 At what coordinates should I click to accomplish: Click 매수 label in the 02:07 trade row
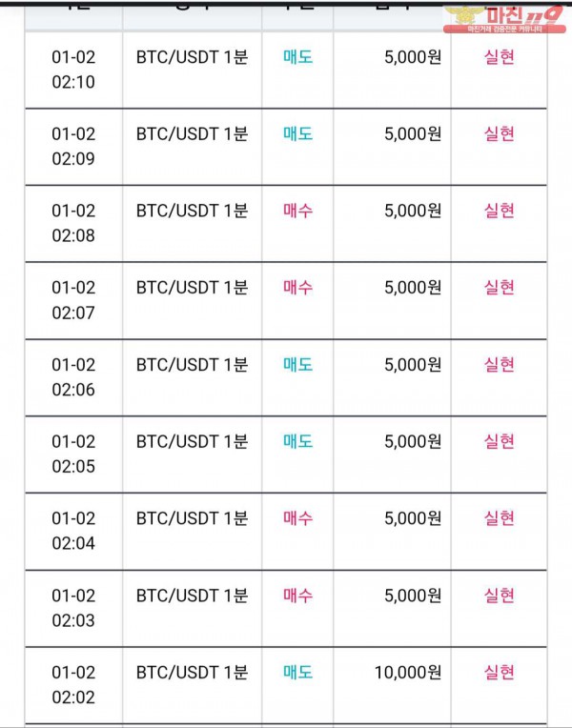pyautogui.click(x=297, y=288)
